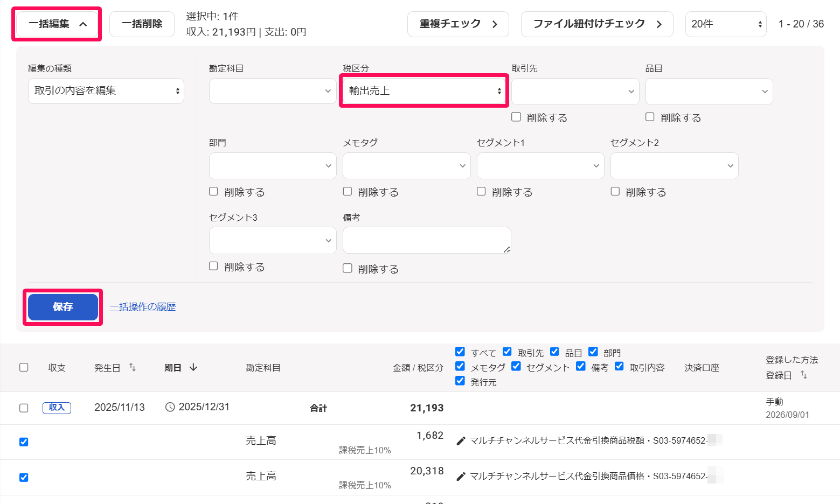Uncheck the すべて column filter

pos(460,352)
